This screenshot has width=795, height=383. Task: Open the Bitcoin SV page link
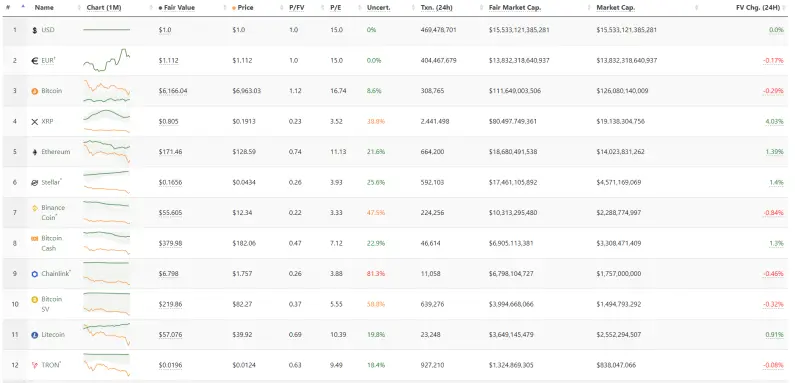click(52, 304)
